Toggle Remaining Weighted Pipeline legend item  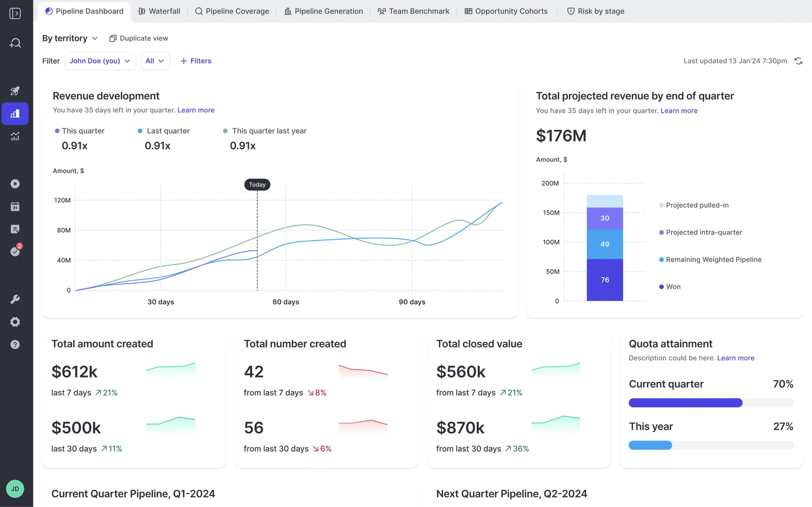click(x=710, y=259)
